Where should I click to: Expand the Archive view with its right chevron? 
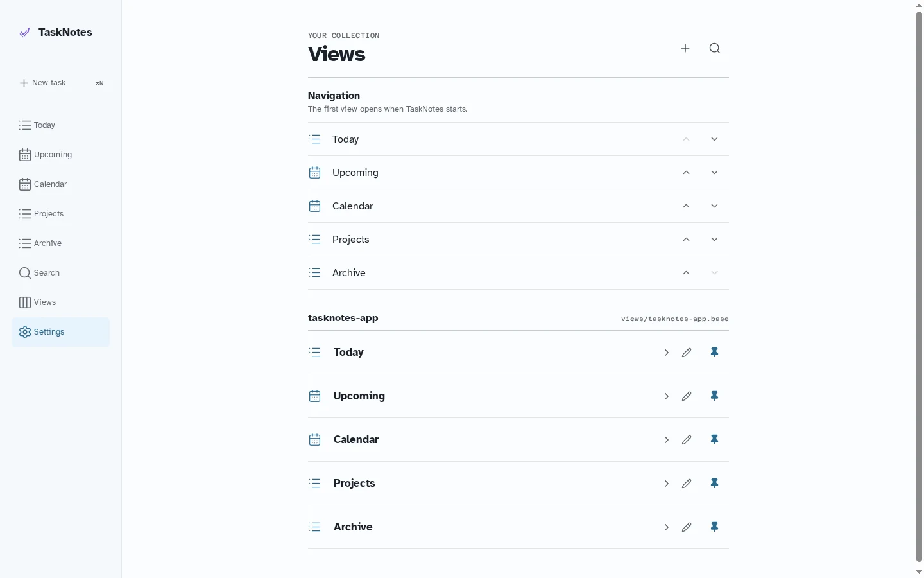(x=667, y=527)
